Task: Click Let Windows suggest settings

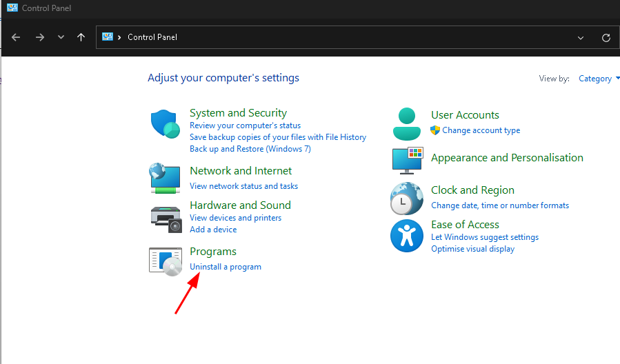Action: click(485, 237)
